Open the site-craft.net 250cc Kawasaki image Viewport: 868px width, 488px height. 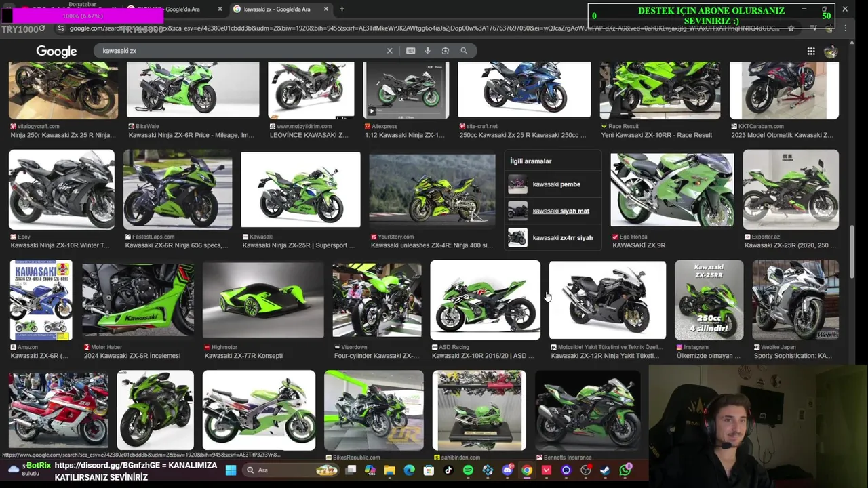coord(524,89)
